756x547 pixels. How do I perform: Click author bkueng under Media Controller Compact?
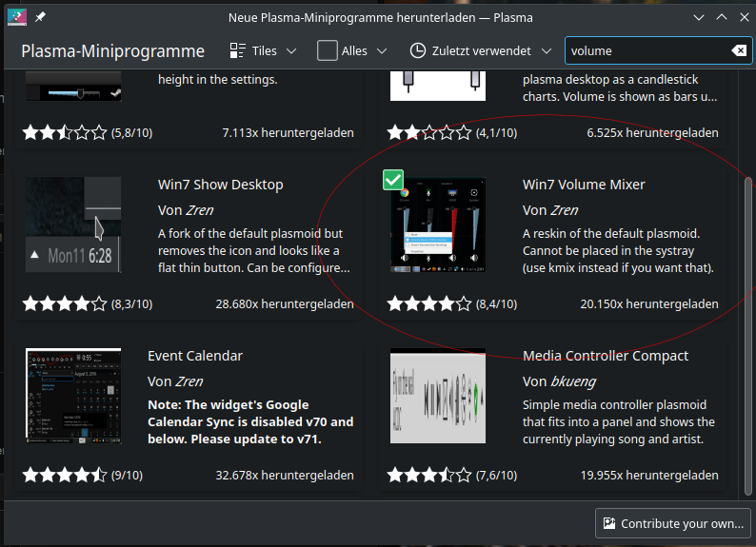click(x=573, y=381)
